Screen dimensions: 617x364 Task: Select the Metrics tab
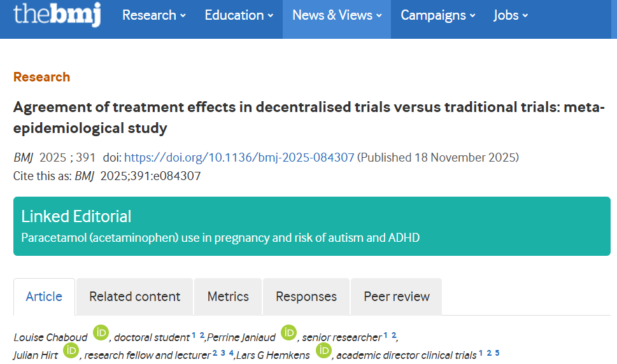tap(228, 297)
